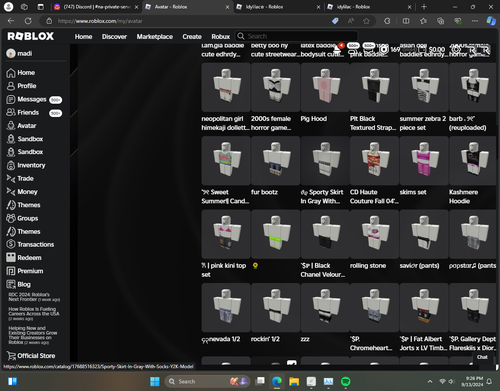Viewport: 500px width, 391px height.
Task: Add this page to browser favorites
Action: pyautogui.click(x=366, y=21)
